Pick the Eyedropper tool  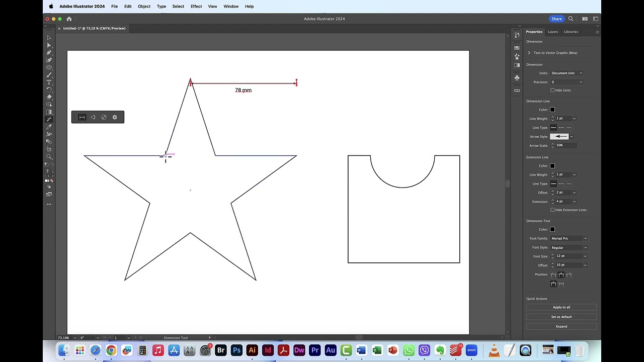[49, 128]
